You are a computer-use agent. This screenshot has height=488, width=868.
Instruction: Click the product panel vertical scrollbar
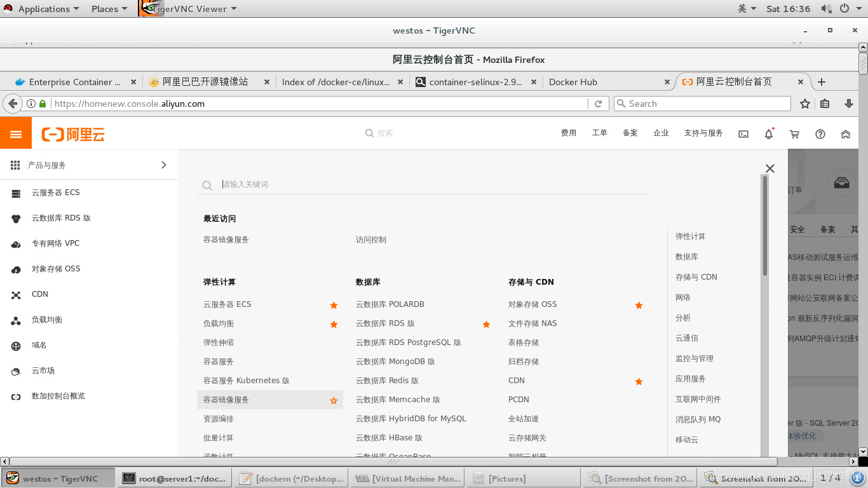[x=764, y=226]
